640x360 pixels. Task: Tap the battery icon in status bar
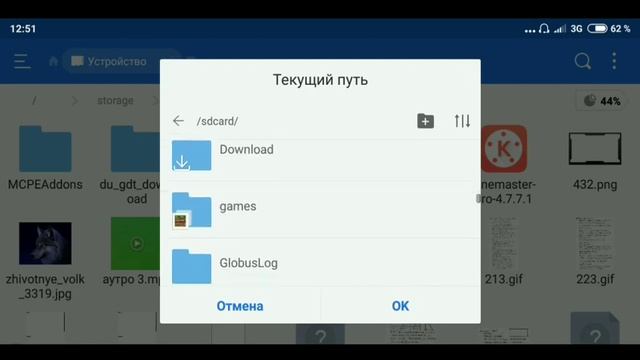[597, 29]
